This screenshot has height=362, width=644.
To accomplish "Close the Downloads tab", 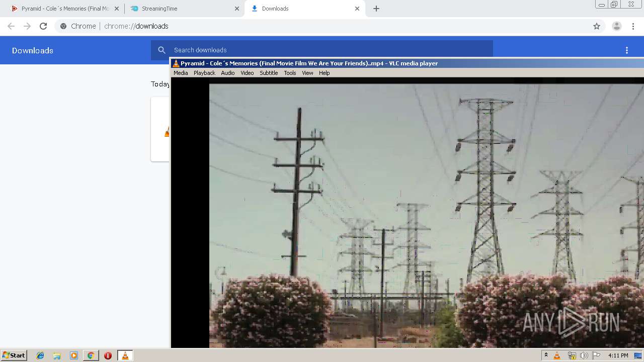I will [x=357, y=9].
